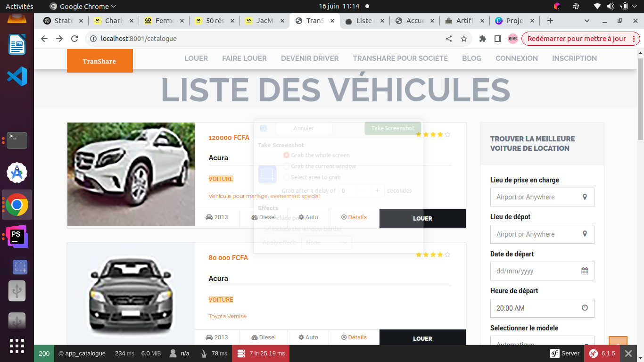Image resolution: width=644 pixels, height=362 pixels.
Task: Open the BLOG menu item
Action: [471, 58]
